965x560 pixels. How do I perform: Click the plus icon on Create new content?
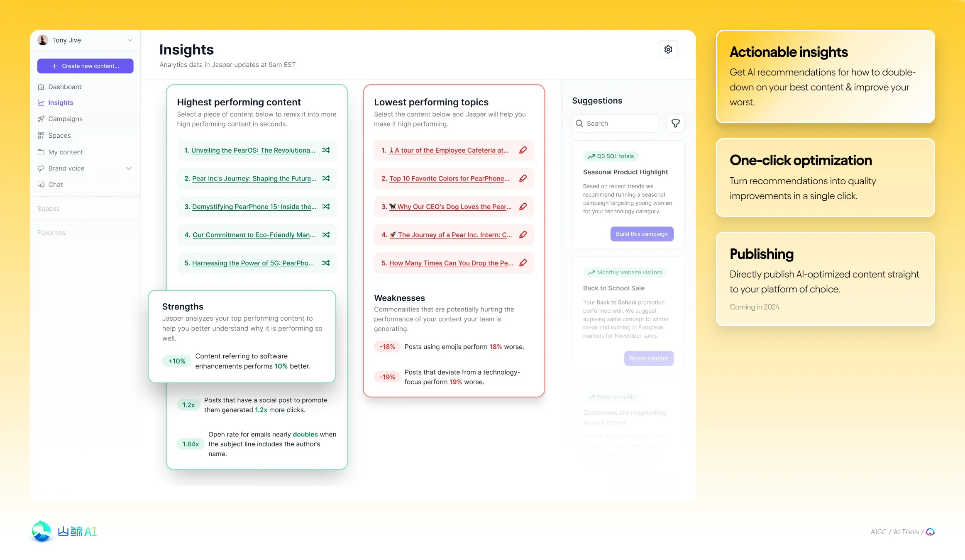54,66
